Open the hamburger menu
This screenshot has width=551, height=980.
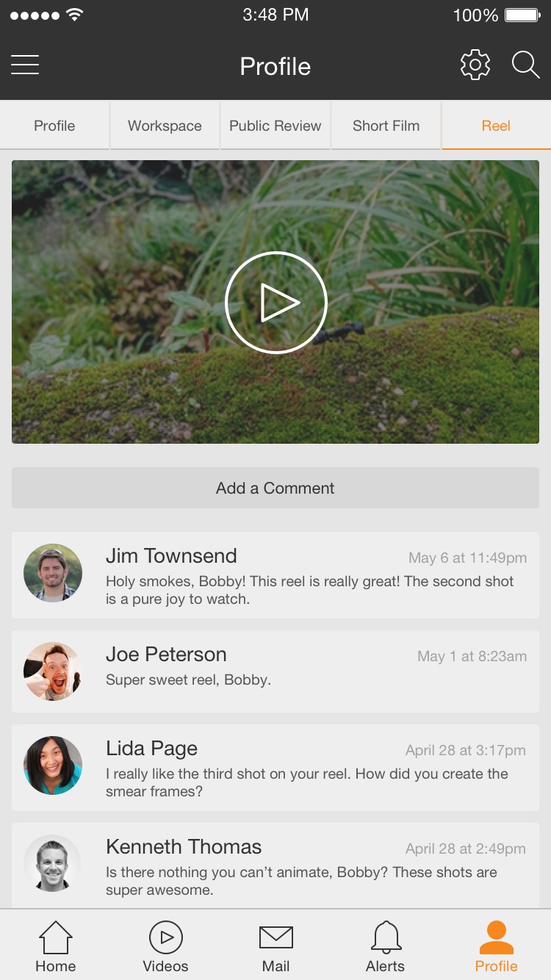(x=25, y=65)
